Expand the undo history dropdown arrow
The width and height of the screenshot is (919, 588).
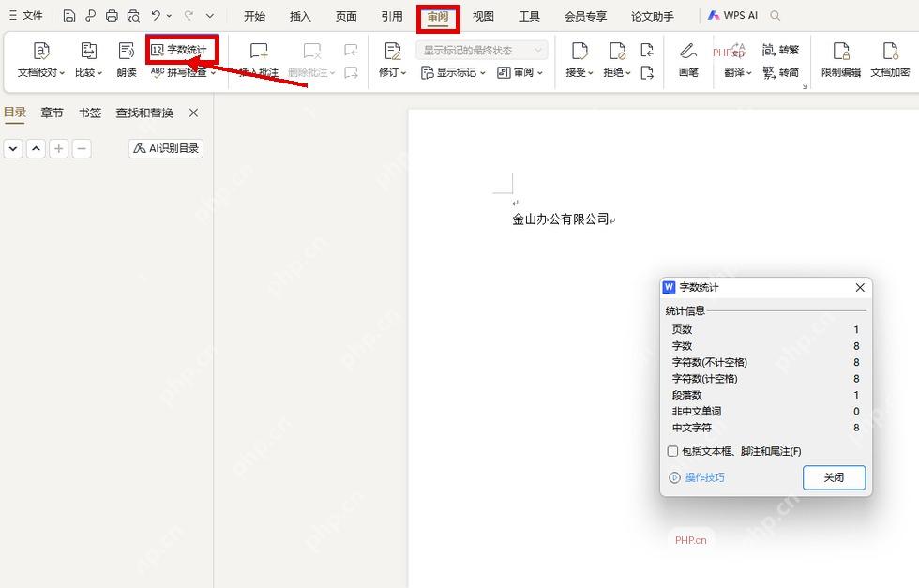tap(170, 16)
